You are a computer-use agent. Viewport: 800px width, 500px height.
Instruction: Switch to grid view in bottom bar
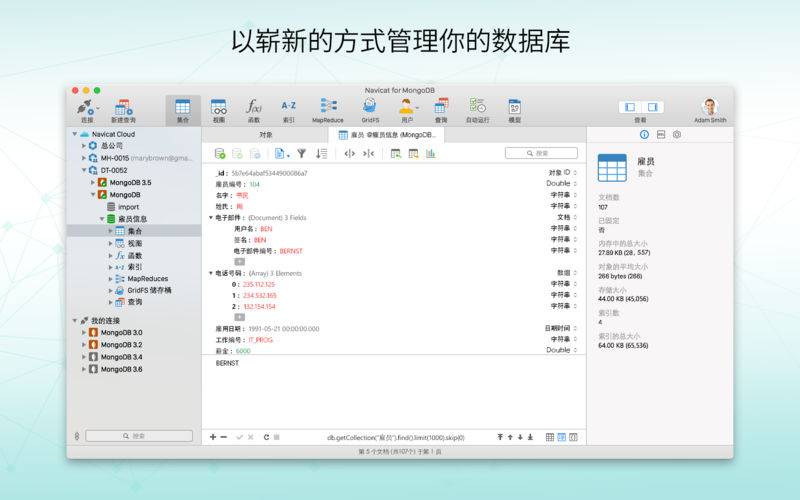[549, 437]
